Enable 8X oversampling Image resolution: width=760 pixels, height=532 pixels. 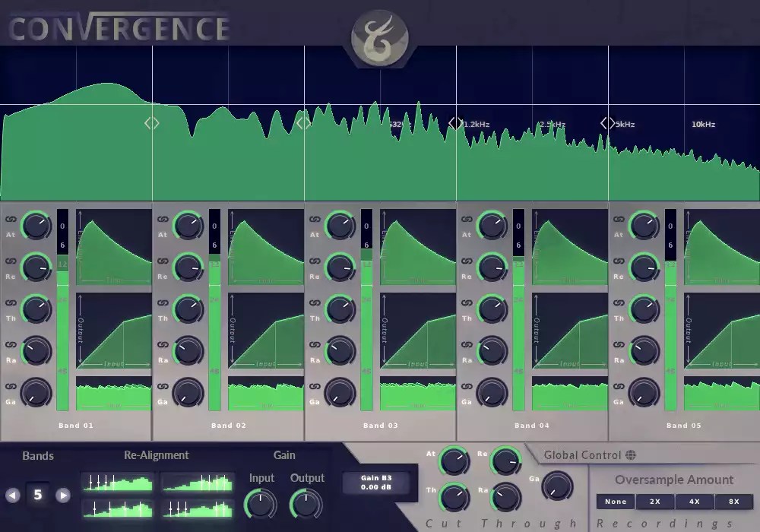pos(734,501)
